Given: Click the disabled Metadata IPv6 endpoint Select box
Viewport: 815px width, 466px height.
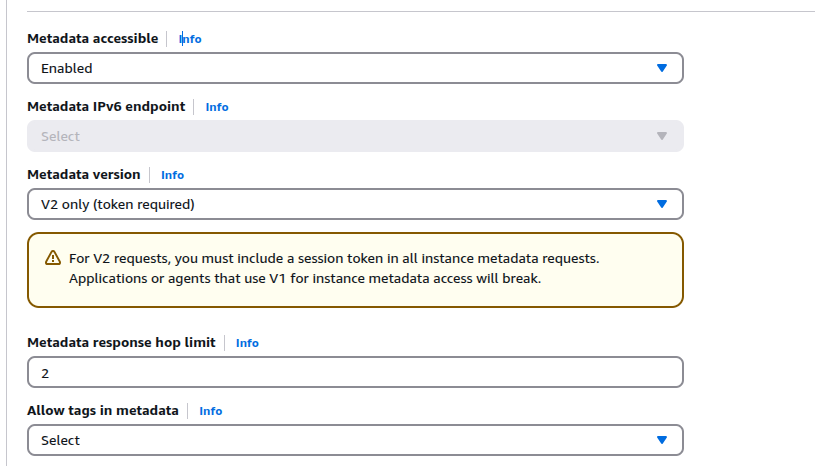Looking at the screenshot, I should tap(355, 136).
